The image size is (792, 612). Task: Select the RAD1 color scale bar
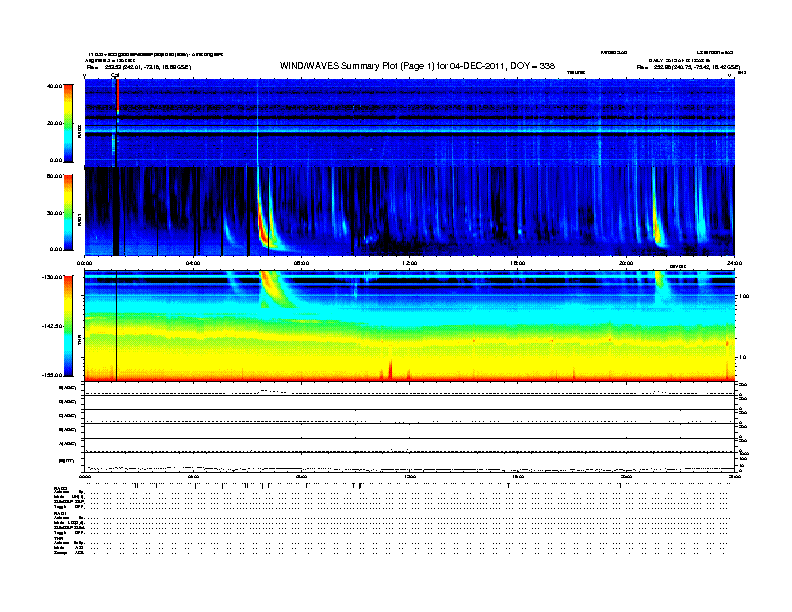tap(68, 213)
